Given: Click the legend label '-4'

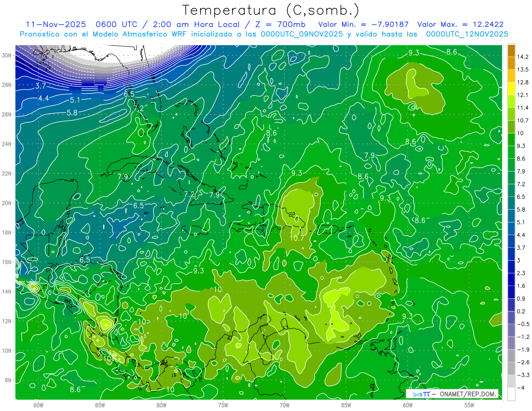Looking at the screenshot, I should 520,388.
